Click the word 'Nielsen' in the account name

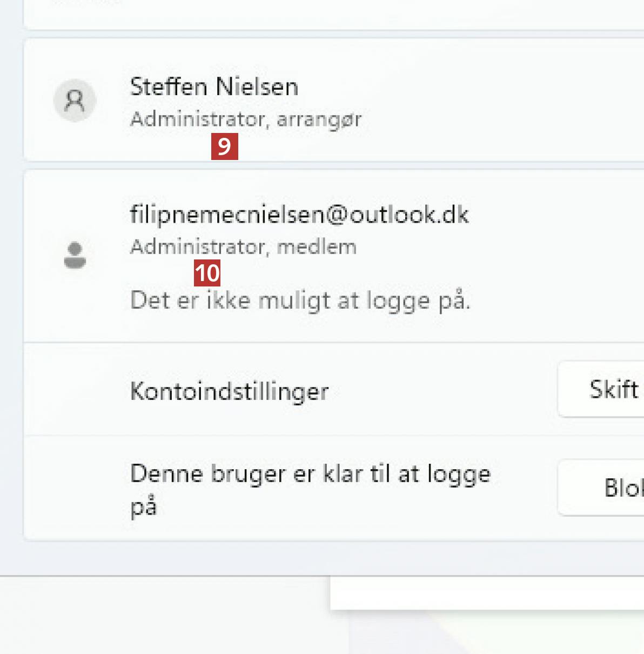click(257, 86)
